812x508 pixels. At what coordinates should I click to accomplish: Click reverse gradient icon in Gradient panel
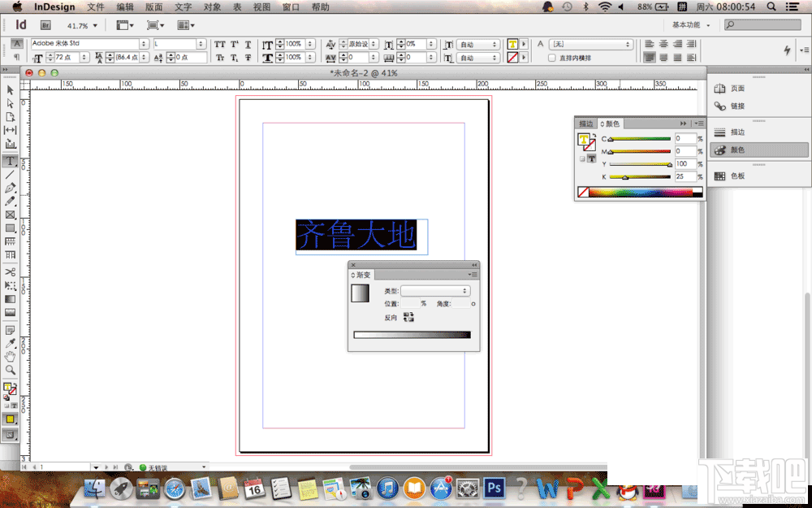pyautogui.click(x=408, y=317)
